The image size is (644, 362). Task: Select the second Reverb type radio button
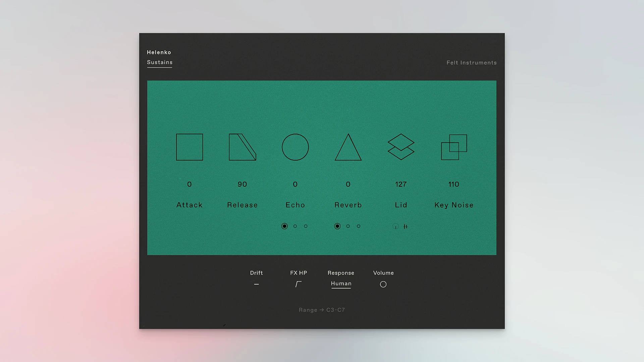click(348, 226)
